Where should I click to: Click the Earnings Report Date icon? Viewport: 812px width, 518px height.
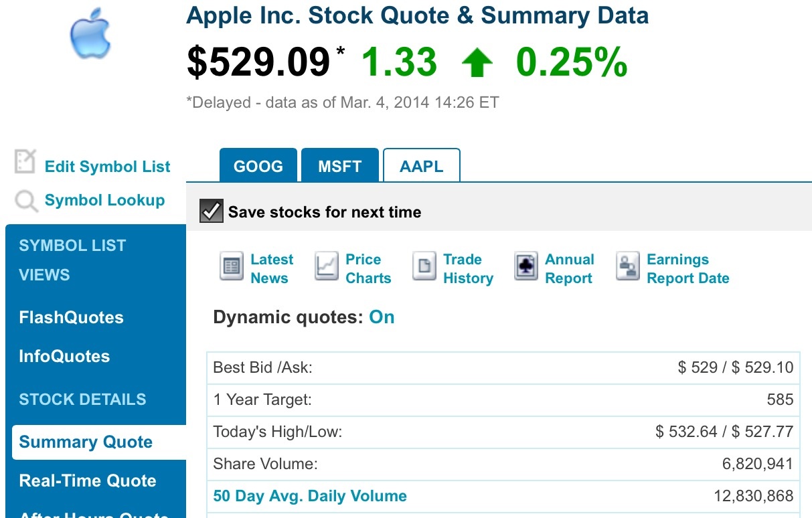coord(628,267)
